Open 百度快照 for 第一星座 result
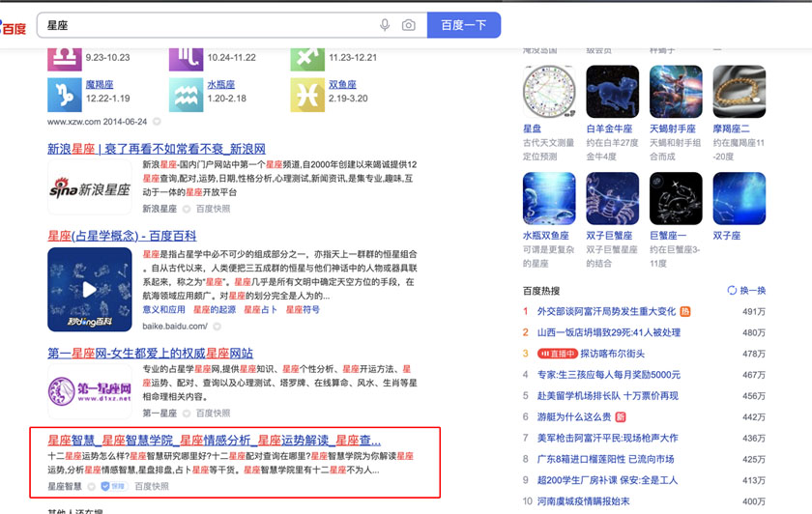The image size is (812, 514). click(x=213, y=414)
